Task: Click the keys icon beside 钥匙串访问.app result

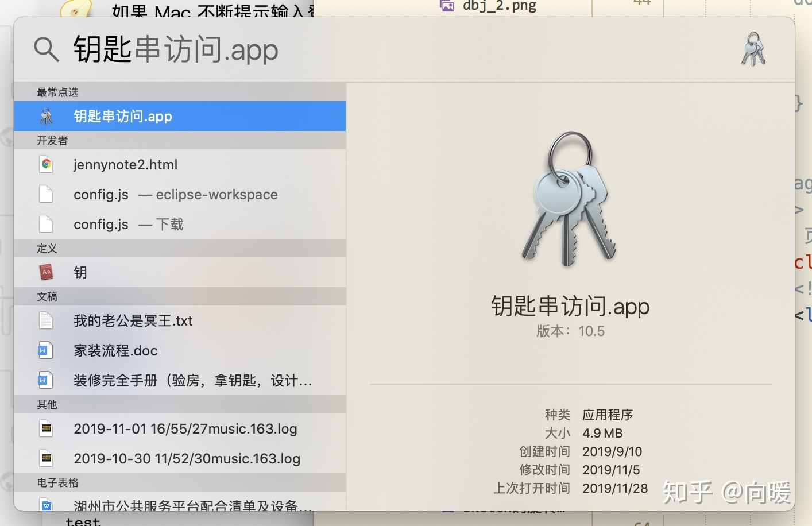Action: pos(47,116)
